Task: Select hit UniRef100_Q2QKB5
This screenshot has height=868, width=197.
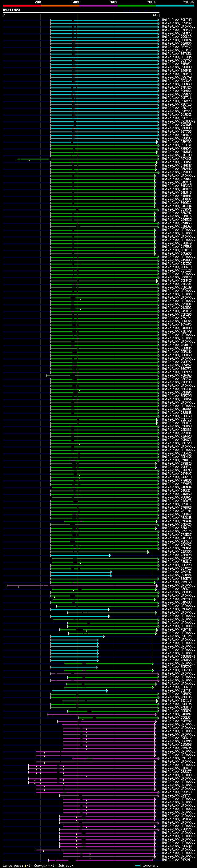Action: [x=177, y=138]
